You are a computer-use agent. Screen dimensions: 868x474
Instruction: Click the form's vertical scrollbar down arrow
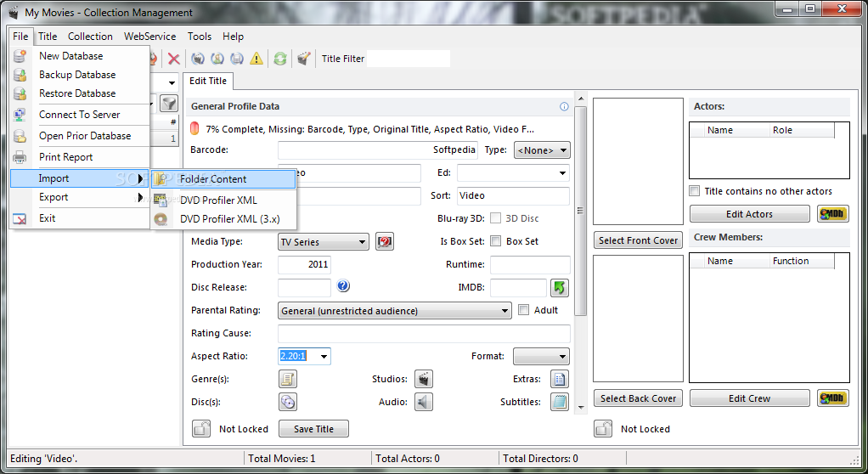click(x=581, y=408)
